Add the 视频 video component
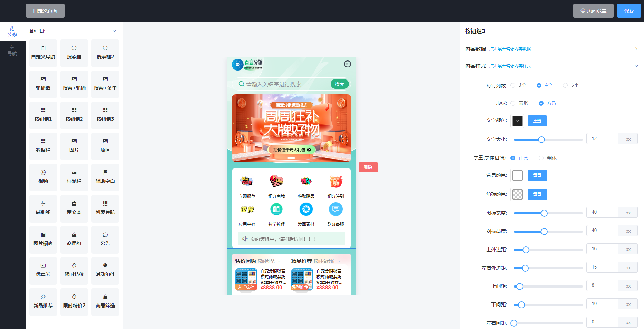The height and width of the screenshot is (329, 644). coord(43,177)
